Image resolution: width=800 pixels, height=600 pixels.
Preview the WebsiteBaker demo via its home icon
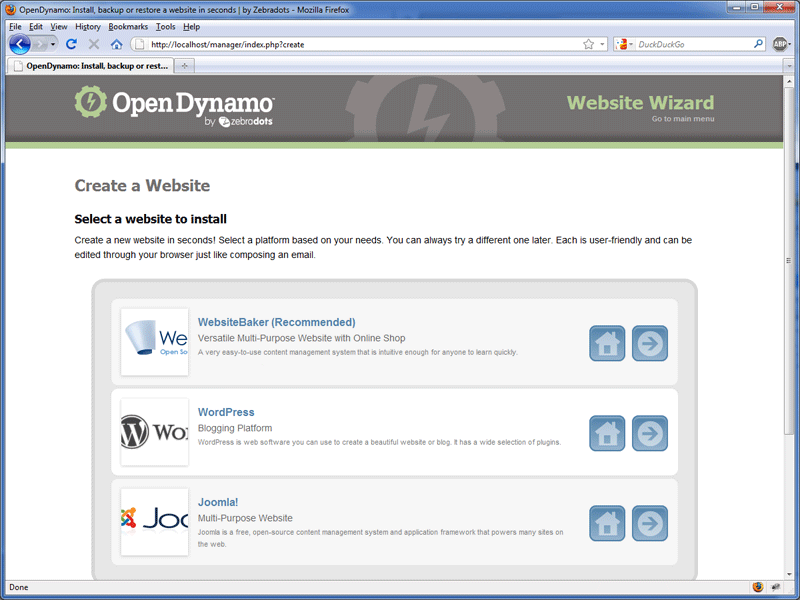607,343
